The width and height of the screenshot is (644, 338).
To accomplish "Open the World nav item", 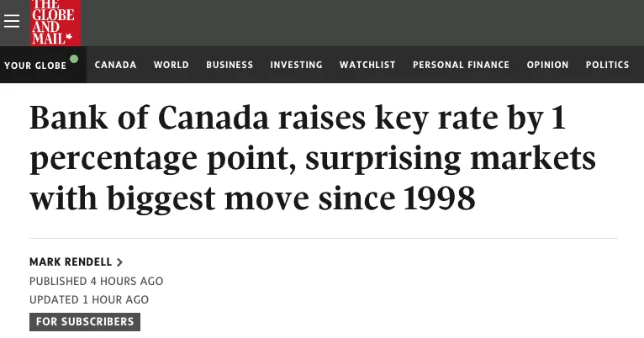I will tap(172, 65).
